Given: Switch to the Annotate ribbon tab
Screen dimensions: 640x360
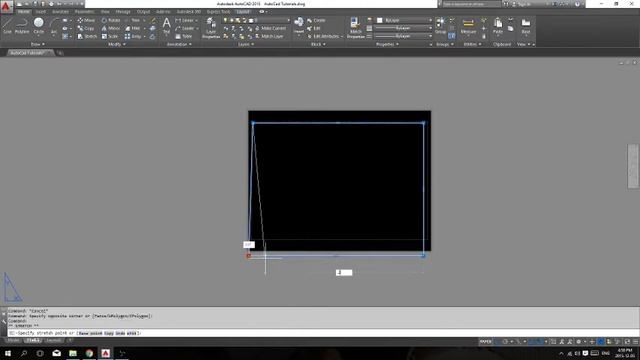Looking at the screenshot, I should pos(60,12).
